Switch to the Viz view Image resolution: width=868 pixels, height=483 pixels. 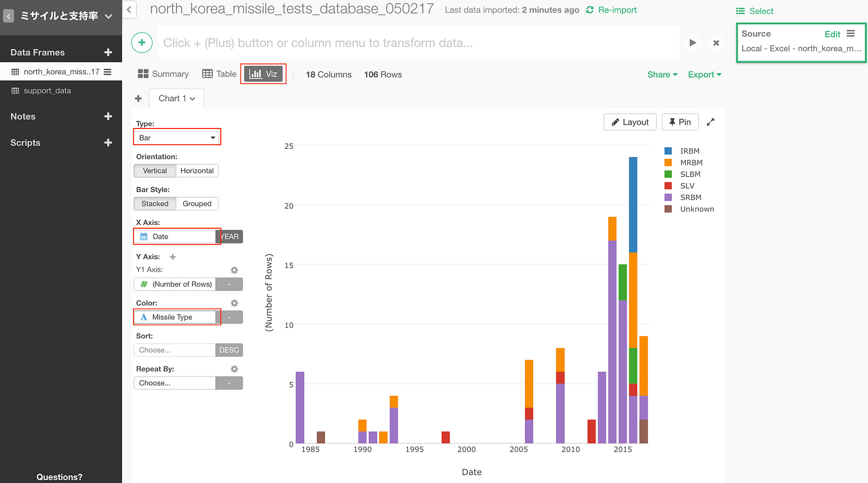point(263,74)
